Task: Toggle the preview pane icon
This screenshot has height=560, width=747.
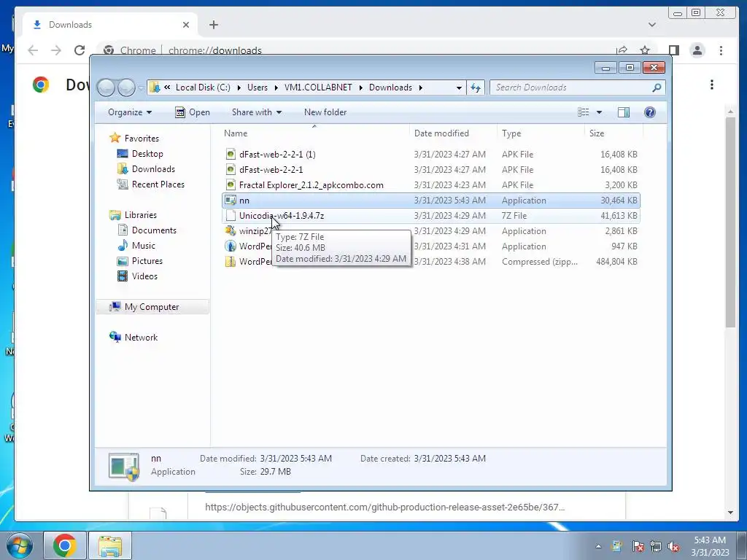Action: click(x=623, y=112)
